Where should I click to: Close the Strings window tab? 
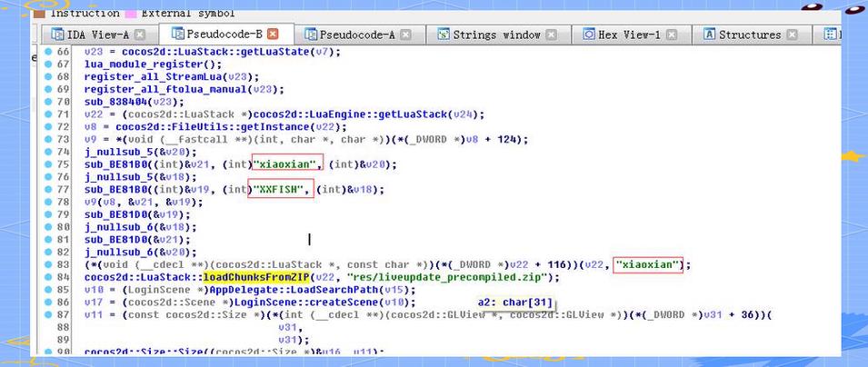551,35
